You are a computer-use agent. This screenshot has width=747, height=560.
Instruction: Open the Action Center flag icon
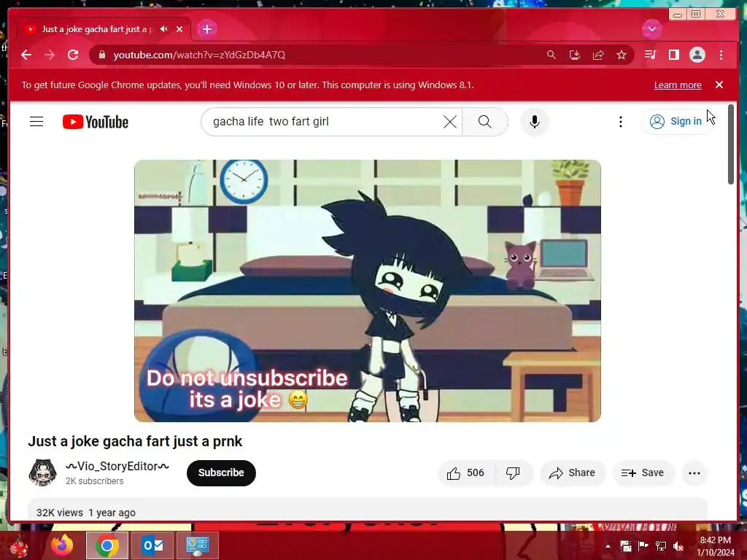pyautogui.click(x=643, y=546)
